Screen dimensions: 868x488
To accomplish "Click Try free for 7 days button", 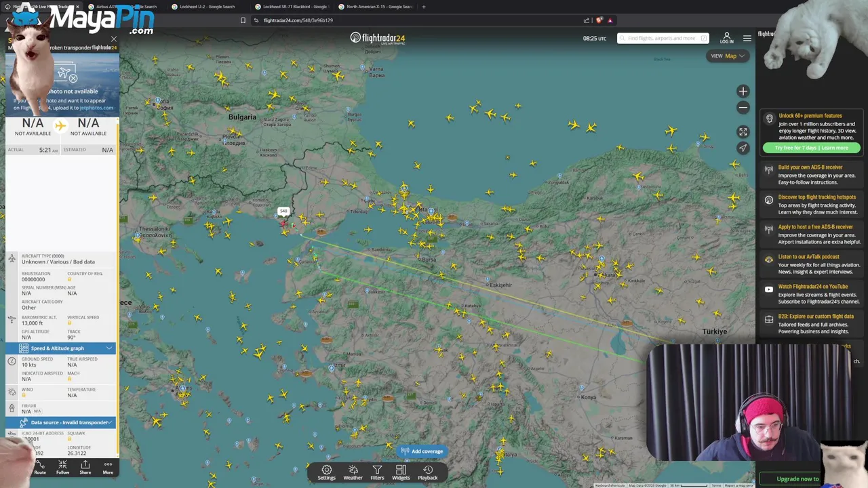I will point(811,148).
